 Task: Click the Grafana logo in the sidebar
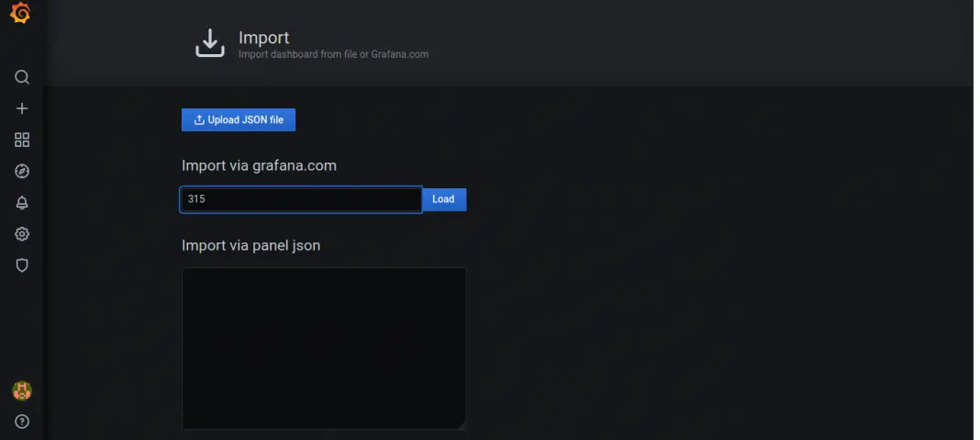tap(20, 15)
